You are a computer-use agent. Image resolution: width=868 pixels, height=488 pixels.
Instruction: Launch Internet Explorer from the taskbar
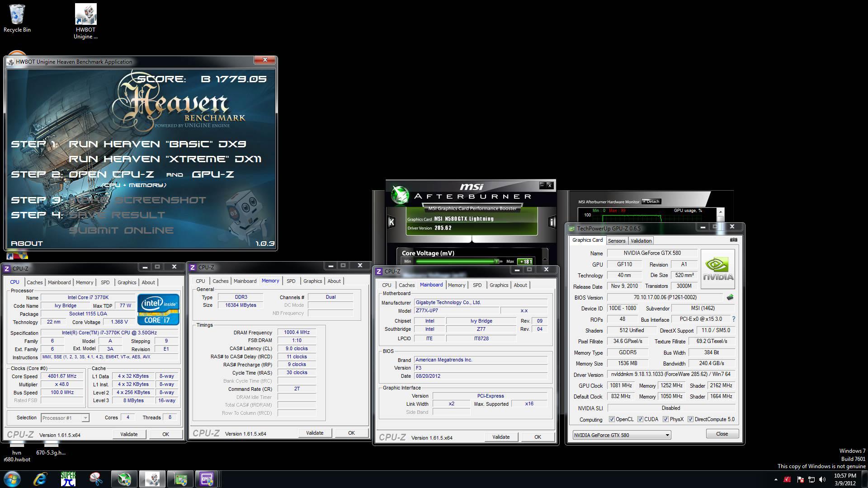[40, 479]
